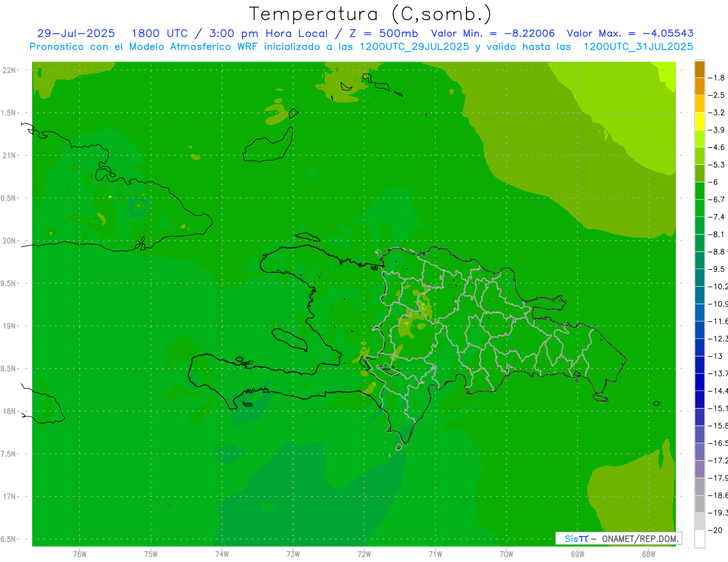Click the '1200UTC_31JUL2025' valid-until time

pyautogui.click(x=639, y=47)
